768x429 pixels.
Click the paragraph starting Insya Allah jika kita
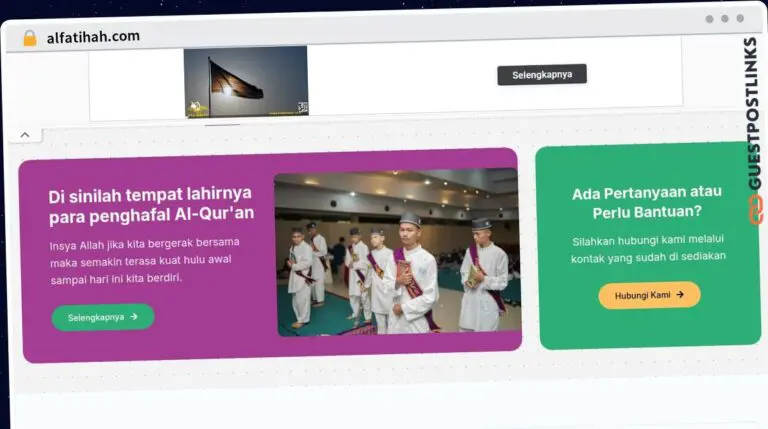pyautogui.click(x=144, y=261)
